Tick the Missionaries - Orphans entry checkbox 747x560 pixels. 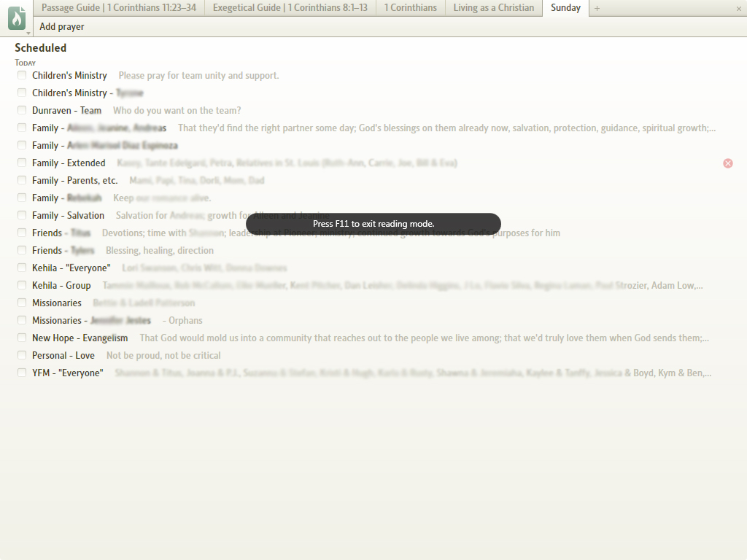pos(22,320)
